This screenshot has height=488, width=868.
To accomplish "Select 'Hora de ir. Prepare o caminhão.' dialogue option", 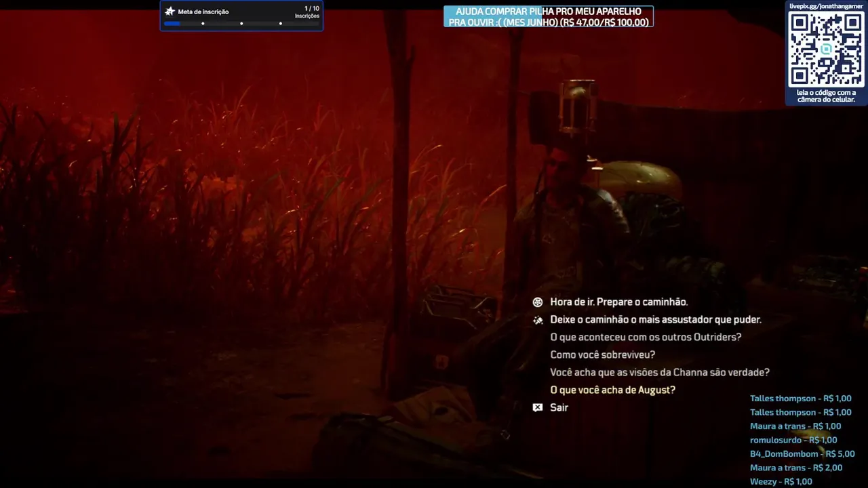I will 618,302.
